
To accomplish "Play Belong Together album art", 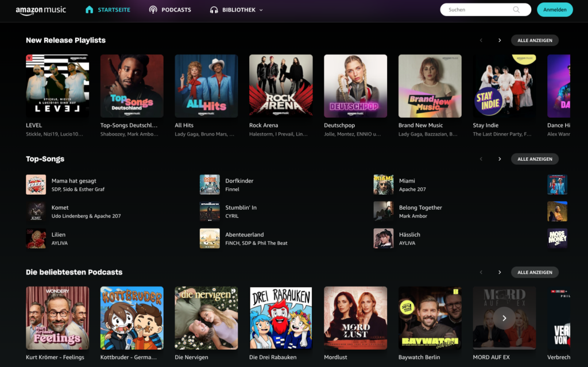I will (384, 211).
